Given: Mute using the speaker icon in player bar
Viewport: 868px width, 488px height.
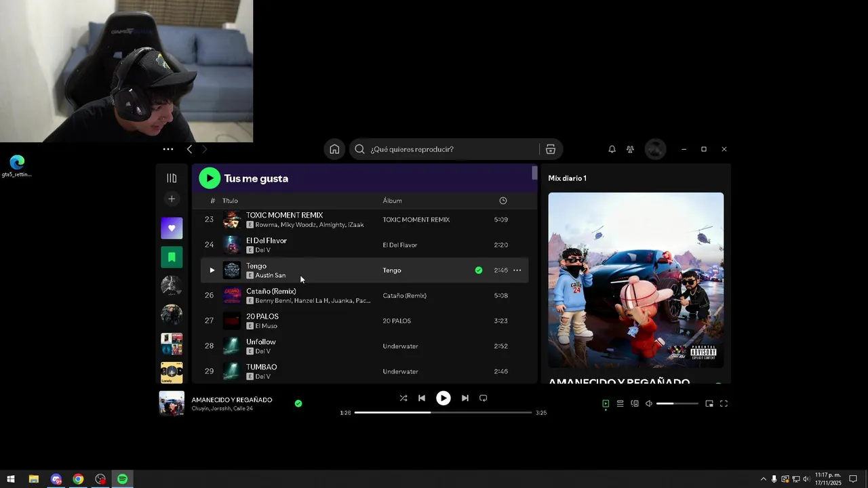Looking at the screenshot, I should pyautogui.click(x=648, y=404).
